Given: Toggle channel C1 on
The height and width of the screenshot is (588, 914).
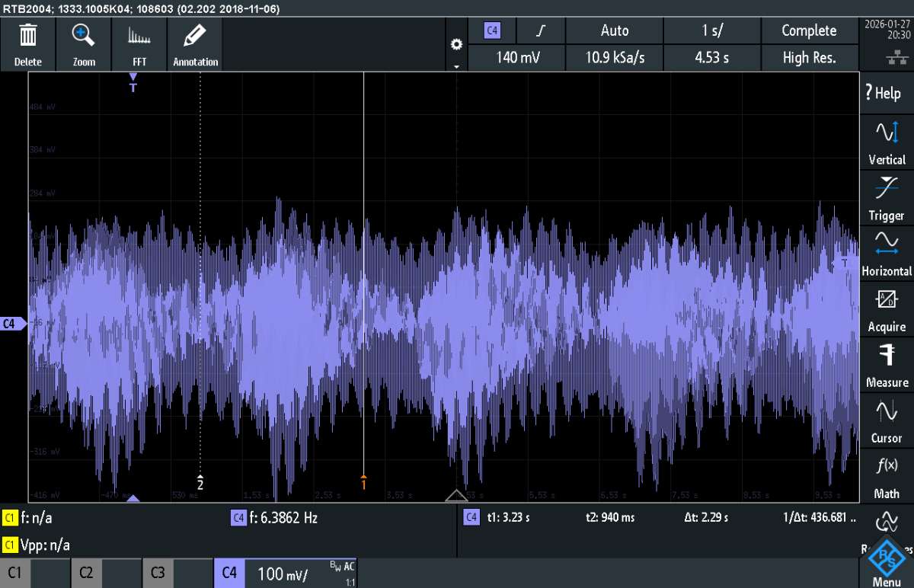Looking at the screenshot, I should tap(35, 572).
